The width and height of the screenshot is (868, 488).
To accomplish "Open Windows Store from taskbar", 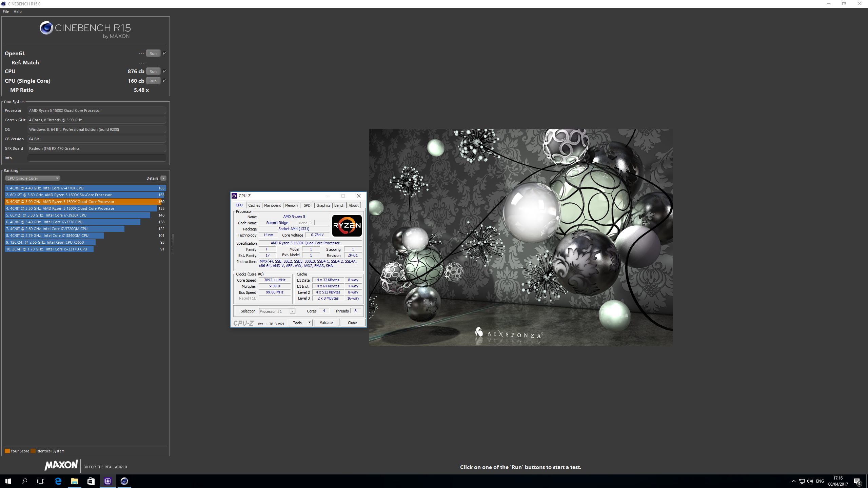I will pyautogui.click(x=91, y=481).
